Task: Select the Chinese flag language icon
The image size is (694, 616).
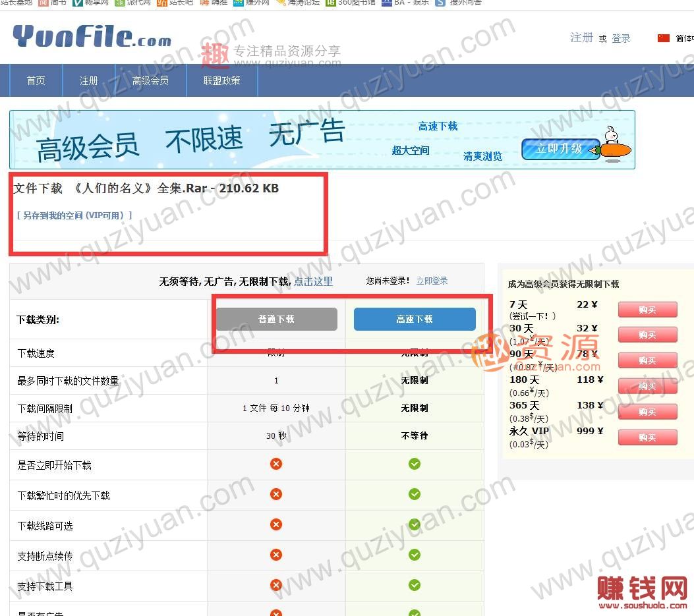Action: pyautogui.click(x=664, y=38)
